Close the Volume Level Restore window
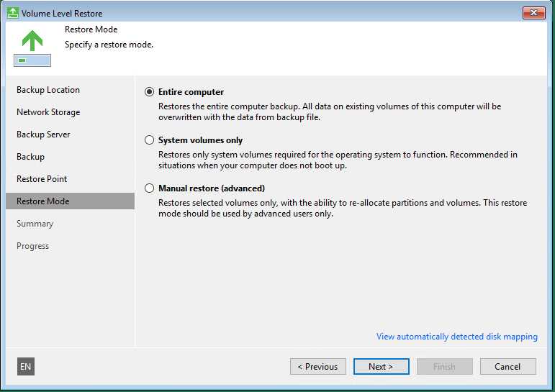Screen dimensions: 555x392 [x=534, y=13]
